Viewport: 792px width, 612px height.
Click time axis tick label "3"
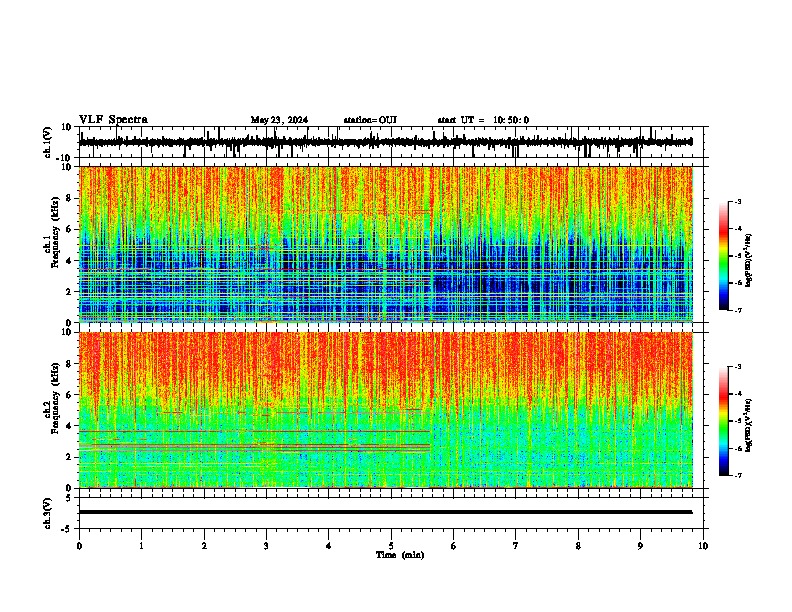point(266,546)
